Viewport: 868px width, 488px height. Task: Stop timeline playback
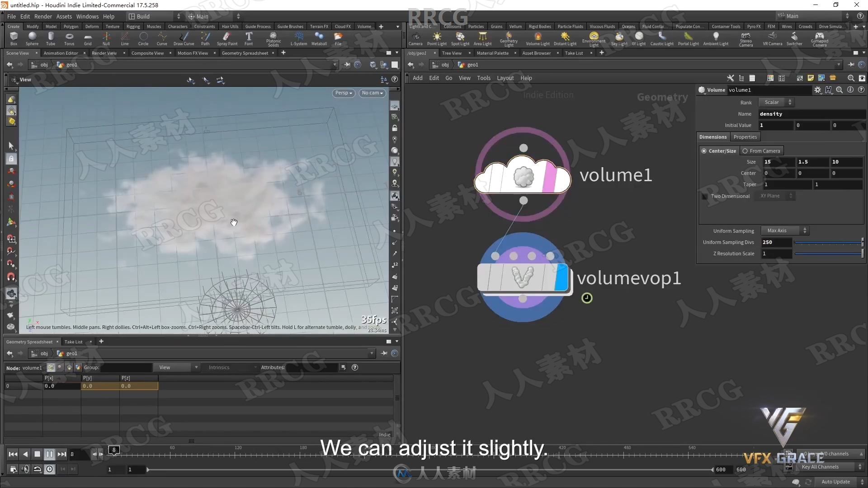coord(38,454)
